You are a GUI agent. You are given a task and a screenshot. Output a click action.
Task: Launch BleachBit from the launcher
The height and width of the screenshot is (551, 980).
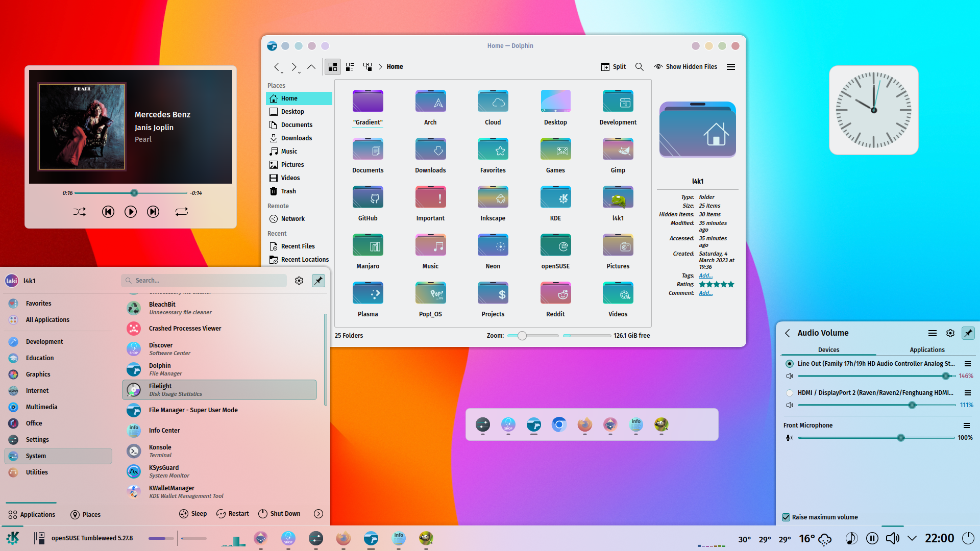click(219, 308)
